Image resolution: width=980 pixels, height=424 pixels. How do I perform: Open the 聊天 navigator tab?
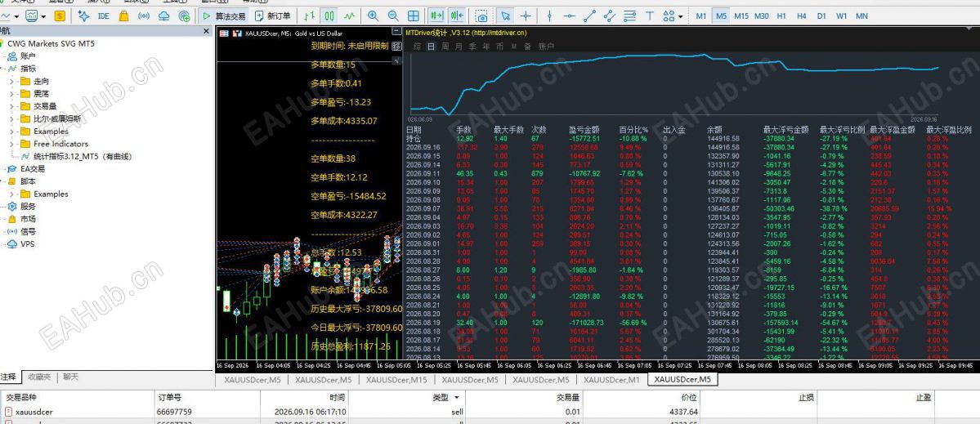tap(70, 377)
